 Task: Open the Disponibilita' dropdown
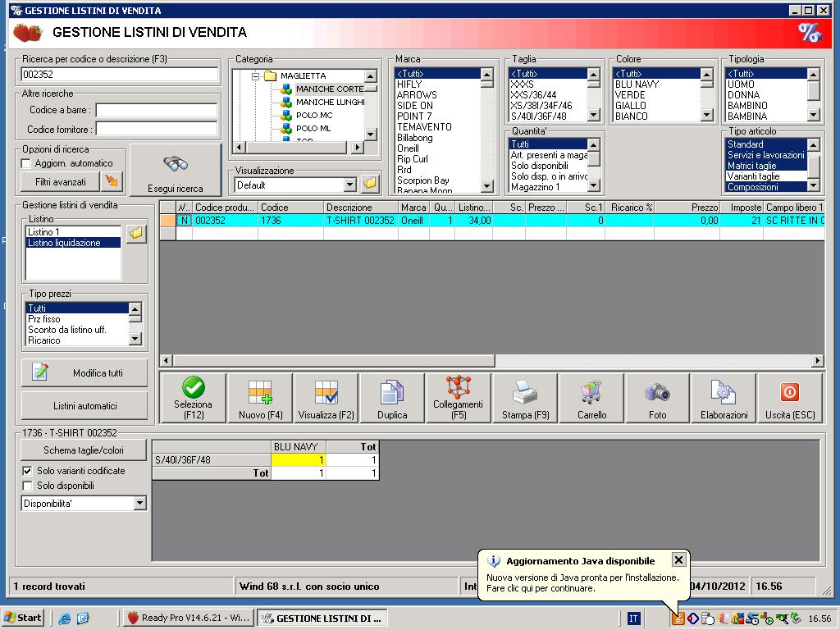[x=139, y=503]
